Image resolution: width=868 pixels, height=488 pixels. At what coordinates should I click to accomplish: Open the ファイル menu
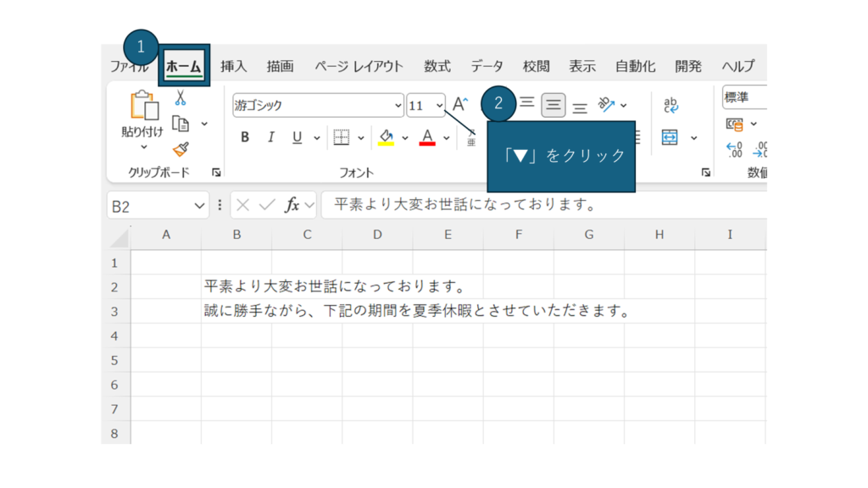(129, 66)
